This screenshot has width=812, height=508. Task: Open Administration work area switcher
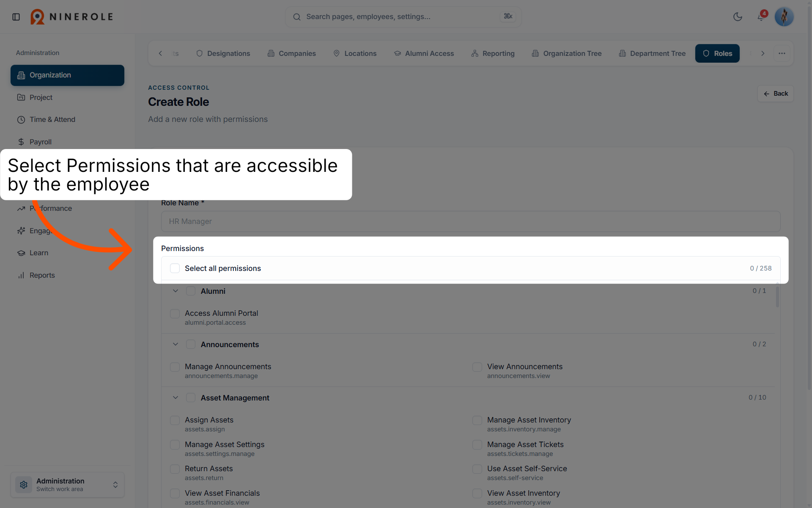point(67,485)
